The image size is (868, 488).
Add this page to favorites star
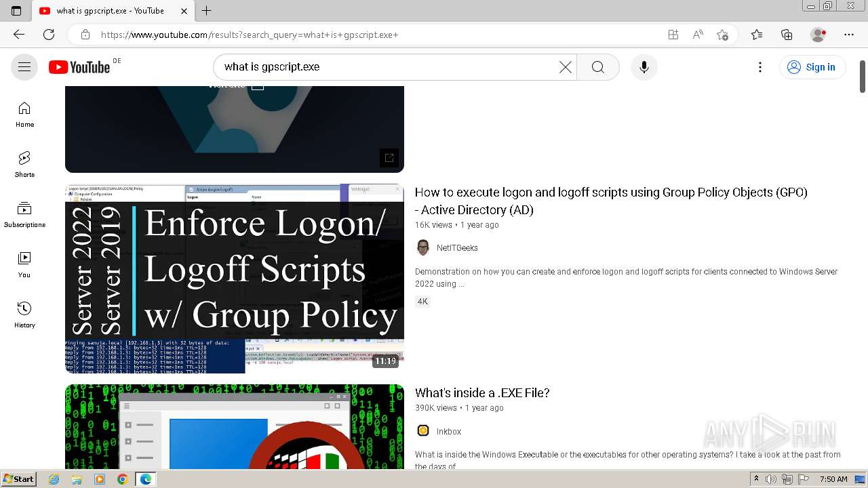pos(722,35)
